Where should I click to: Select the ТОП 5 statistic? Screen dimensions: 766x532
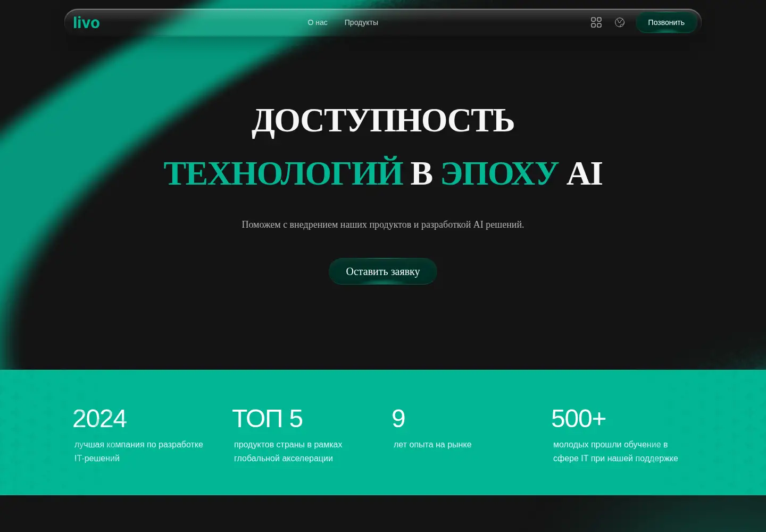point(267,419)
